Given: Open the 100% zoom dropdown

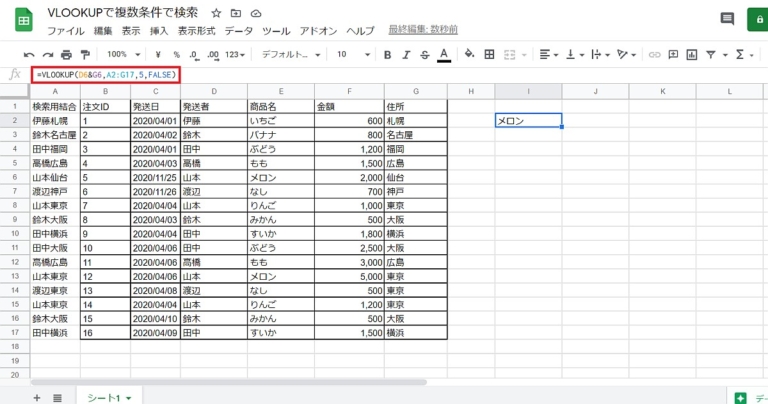Looking at the screenshot, I should click(x=122, y=54).
